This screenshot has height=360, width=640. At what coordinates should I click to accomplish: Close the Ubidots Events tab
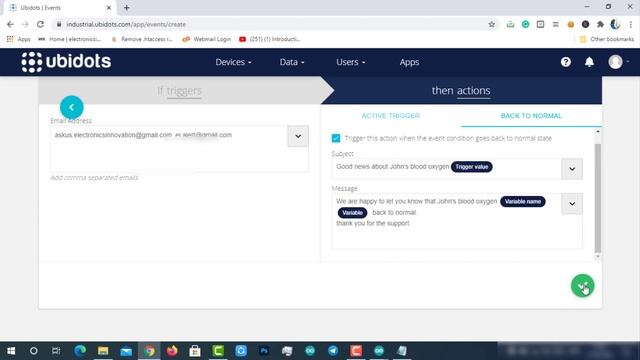[109, 8]
